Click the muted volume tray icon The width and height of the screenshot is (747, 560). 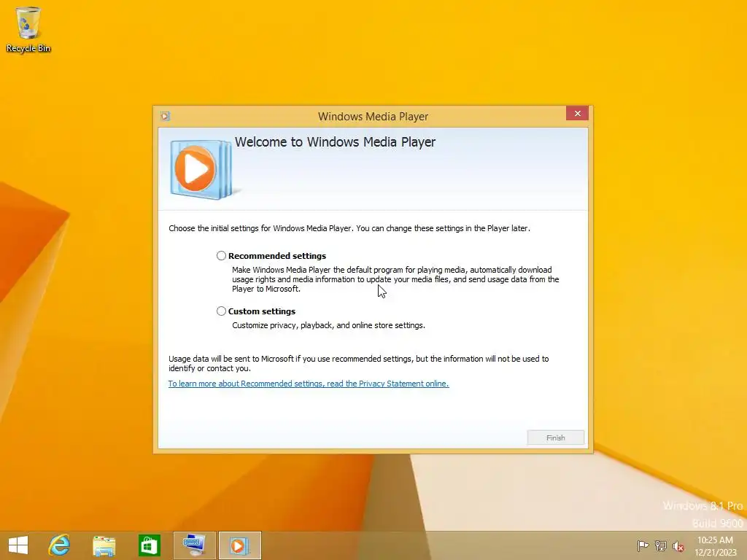pos(678,546)
